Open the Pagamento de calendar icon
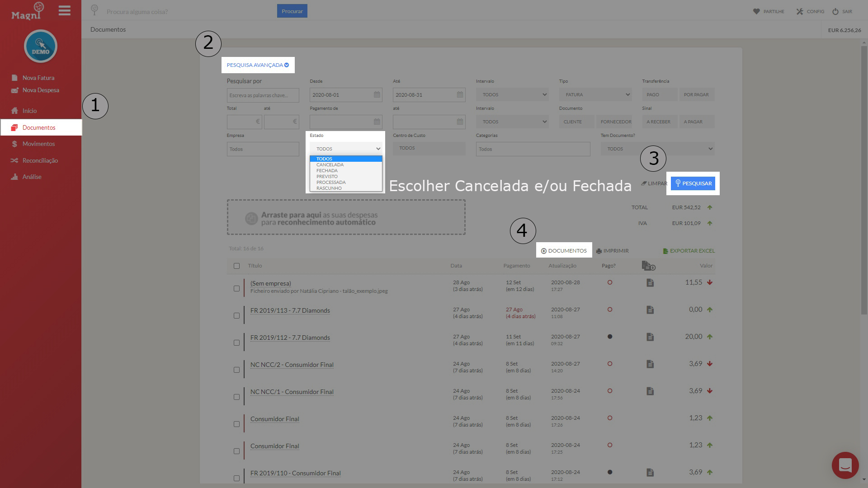Image resolution: width=868 pixels, height=488 pixels. pyautogui.click(x=377, y=122)
